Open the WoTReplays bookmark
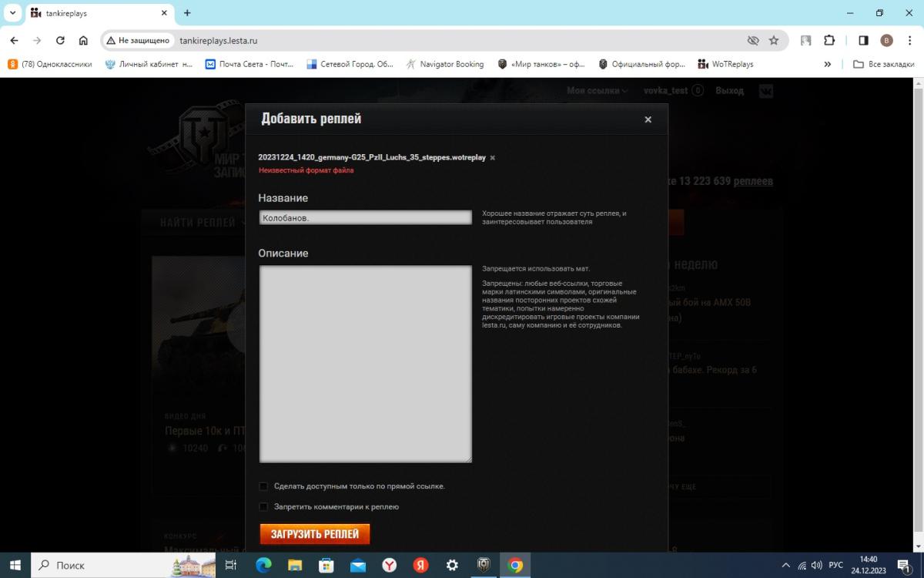This screenshot has height=578, width=924. [725, 64]
